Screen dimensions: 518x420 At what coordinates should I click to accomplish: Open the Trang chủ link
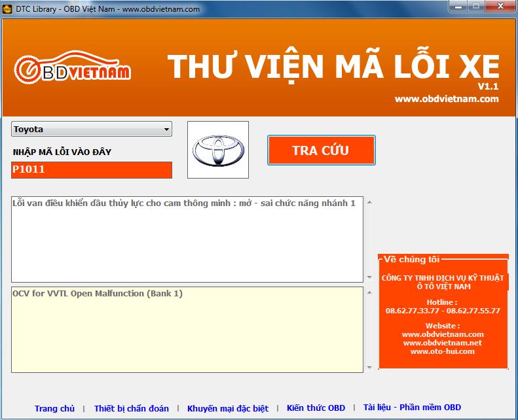point(54,408)
